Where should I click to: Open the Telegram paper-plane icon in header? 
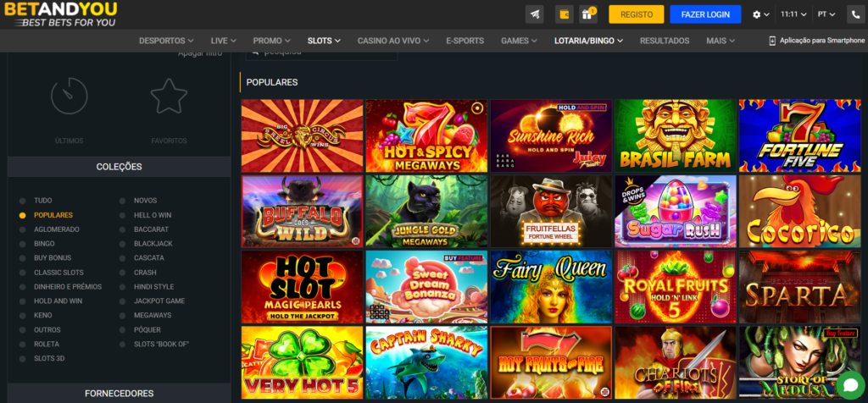pyautogui.click(x=534, y=14)
